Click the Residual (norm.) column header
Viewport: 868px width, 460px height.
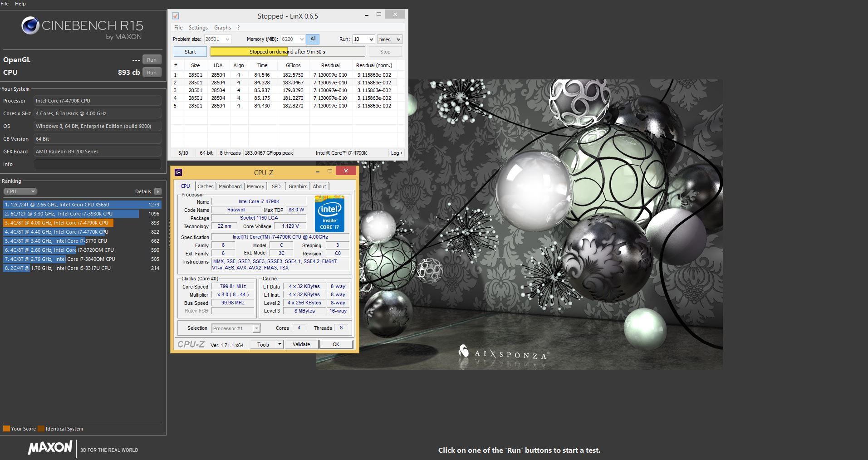pyautogui.click(x=374, y=65)
